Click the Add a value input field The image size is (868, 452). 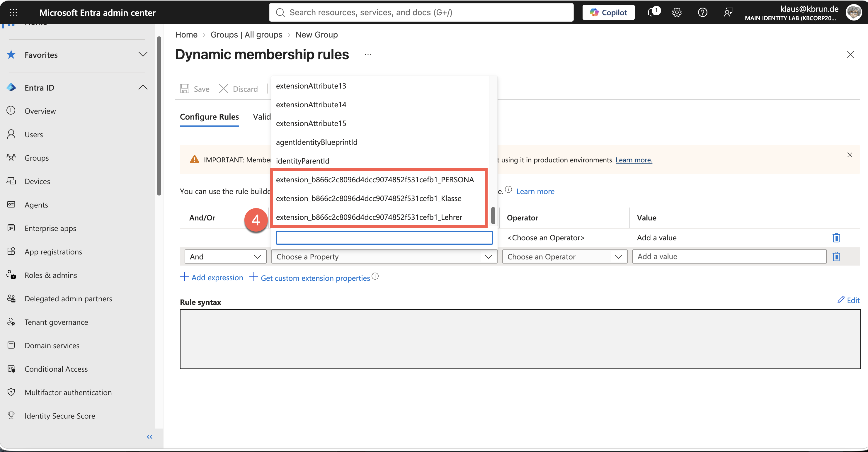click(729, 256)
